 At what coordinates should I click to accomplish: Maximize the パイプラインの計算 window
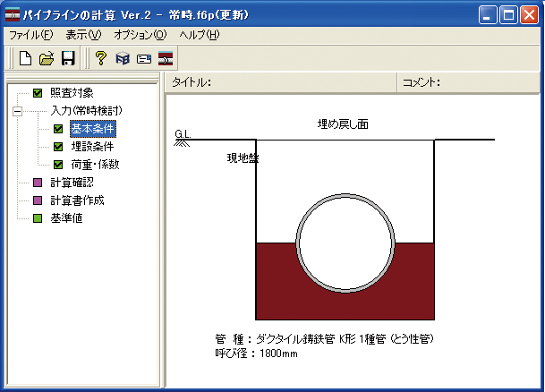tap(508, 15)
